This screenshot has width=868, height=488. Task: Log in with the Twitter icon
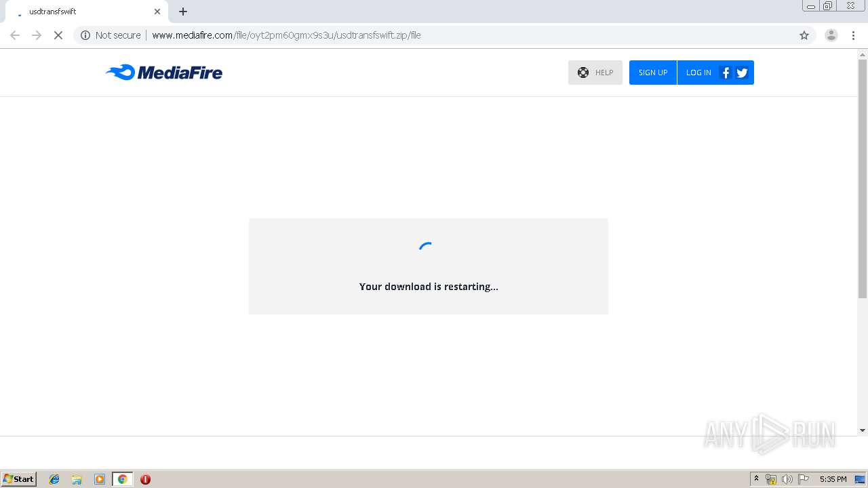[x=742, y=73]
